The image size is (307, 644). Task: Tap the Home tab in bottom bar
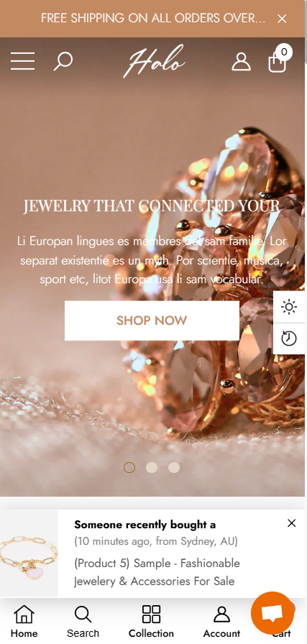click(24, 622)
